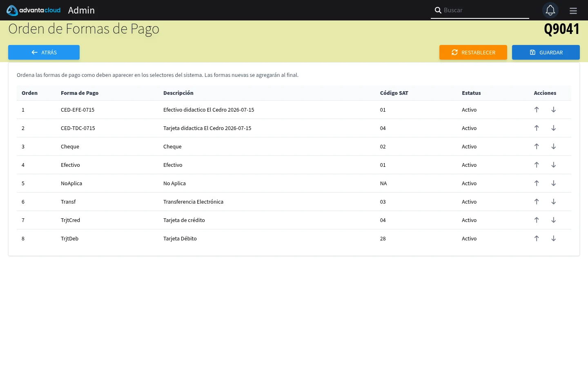Go back with the ATRÁS button

point(44,52)
